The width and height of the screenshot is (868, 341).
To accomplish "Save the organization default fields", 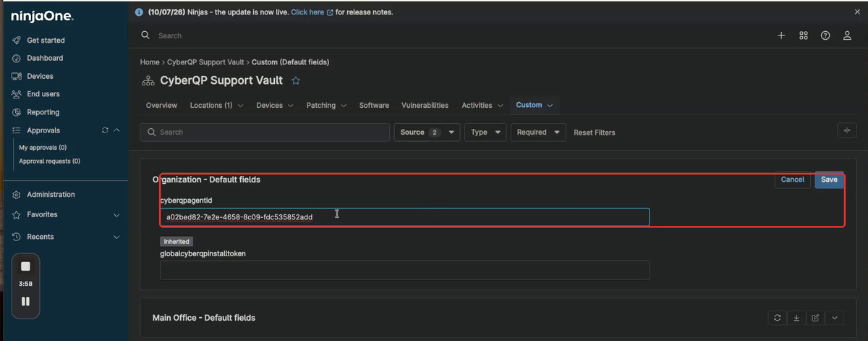I will [829, 180].
